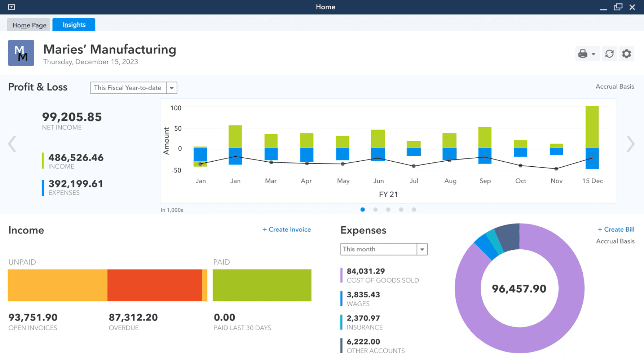Select the Insights tab
This screenshot has width=644, height=363.
pos(74,25)
